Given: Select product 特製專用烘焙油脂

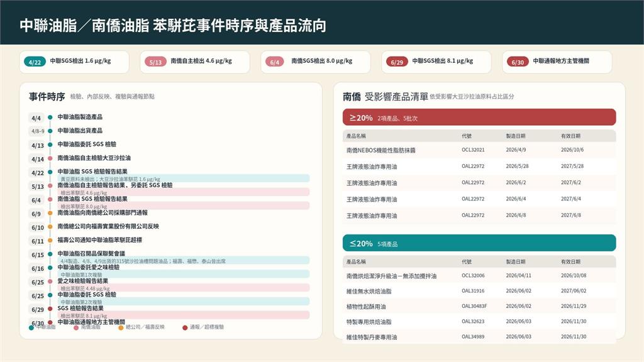Looking at the screenshot, I should [369, 322].
